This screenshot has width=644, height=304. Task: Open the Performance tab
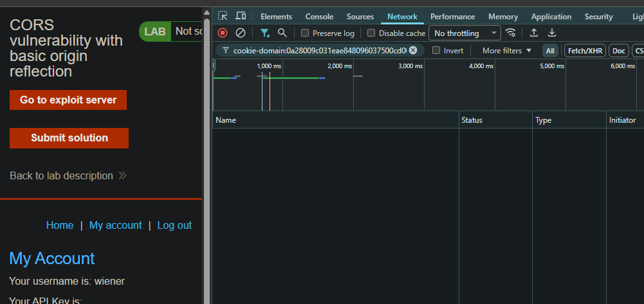point(453,17)
